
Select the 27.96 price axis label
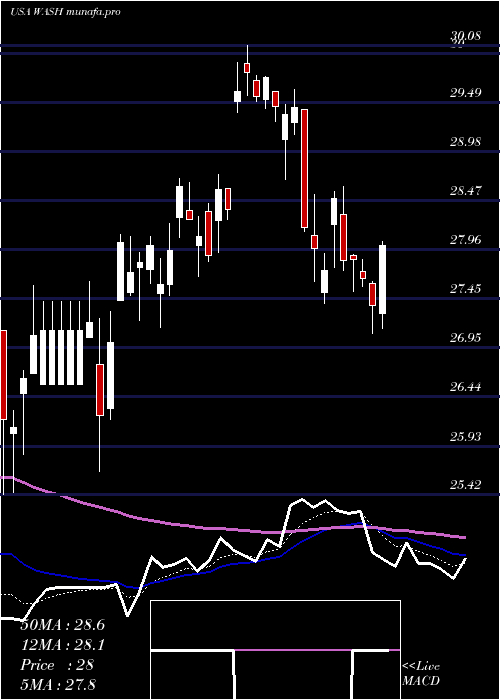click(x=466, y=241)
